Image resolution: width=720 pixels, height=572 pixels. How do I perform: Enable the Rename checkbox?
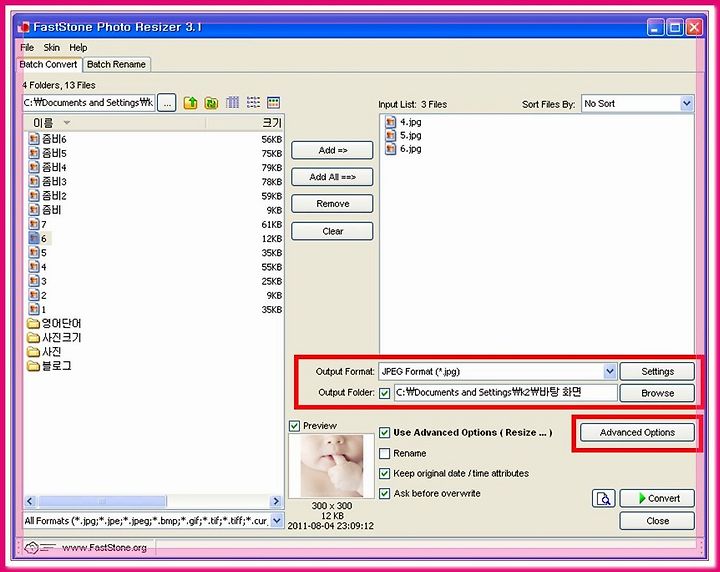pos(385,454)
